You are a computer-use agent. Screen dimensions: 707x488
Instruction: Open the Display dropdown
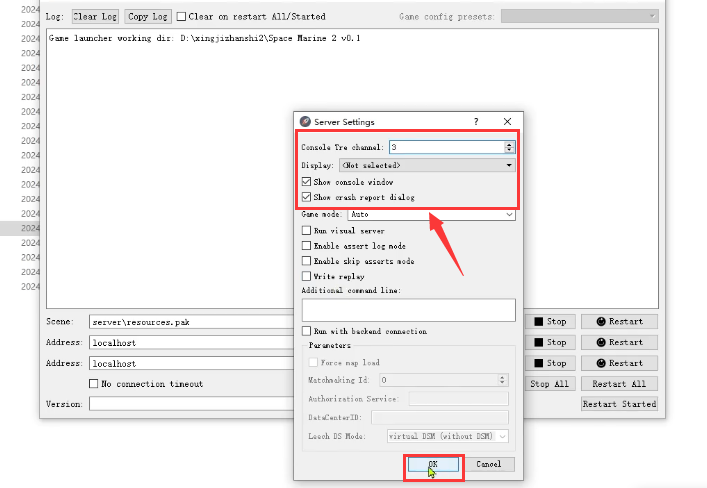click(x=427, y=165)
